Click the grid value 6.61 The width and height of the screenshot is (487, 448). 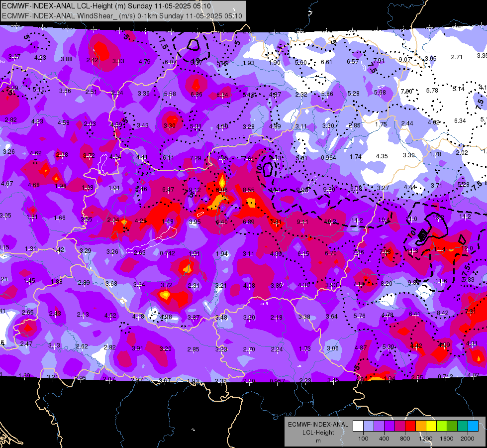tap(326, 62)
